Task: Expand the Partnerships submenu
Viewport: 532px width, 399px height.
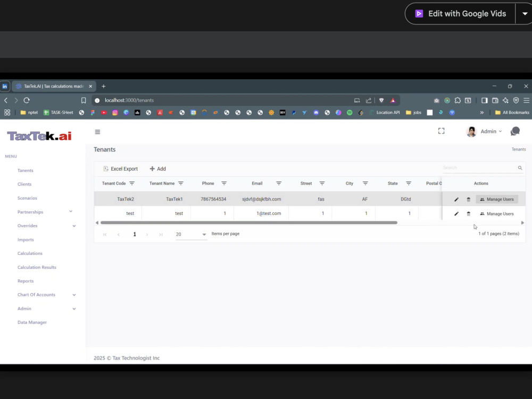Action: (71, 212)
